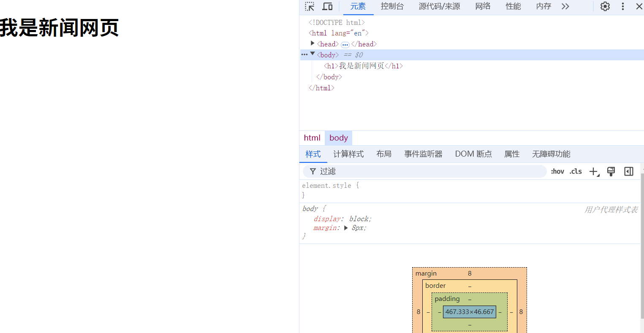Screen dimensions: 644x333
Task: Click the new style rule plus icon
Action: pos(593,171)
